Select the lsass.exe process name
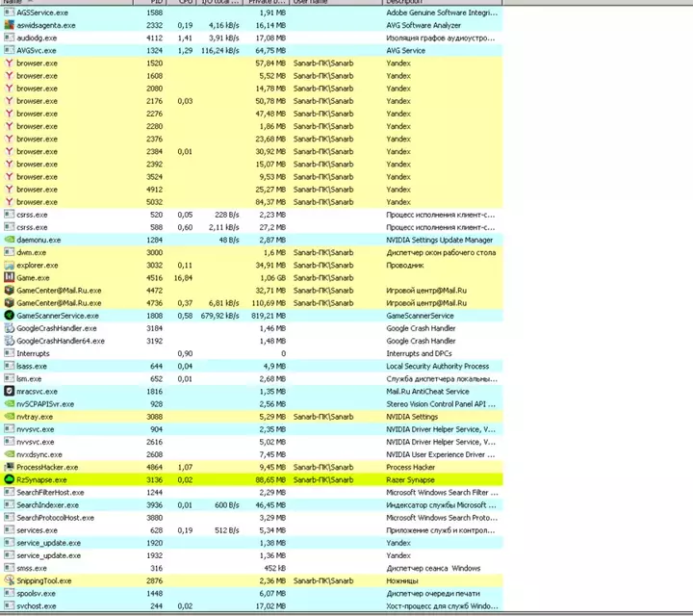Image resolution: width=693 pixels, height=616 pixels. [32, 367]
